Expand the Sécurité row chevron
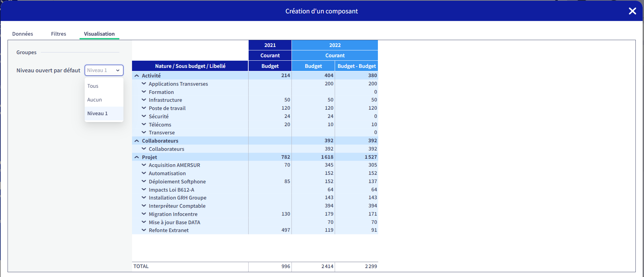The width and height of the screenshot is (644, 277). [144, 116]
